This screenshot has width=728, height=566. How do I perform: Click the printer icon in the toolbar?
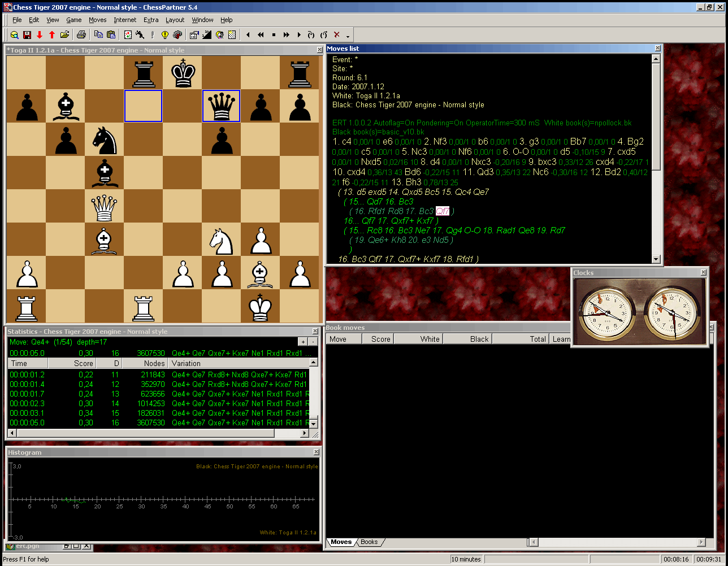click(81, 34)
